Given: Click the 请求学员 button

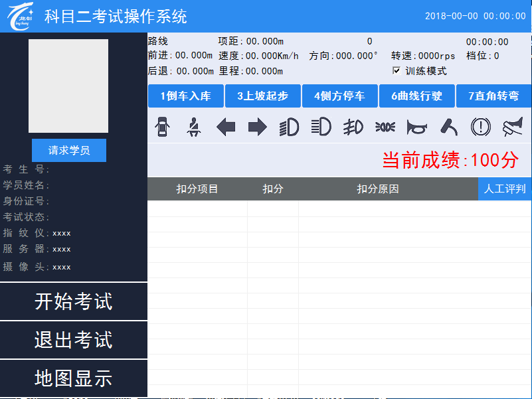Looking at the screenshot, I should point(69,151).
